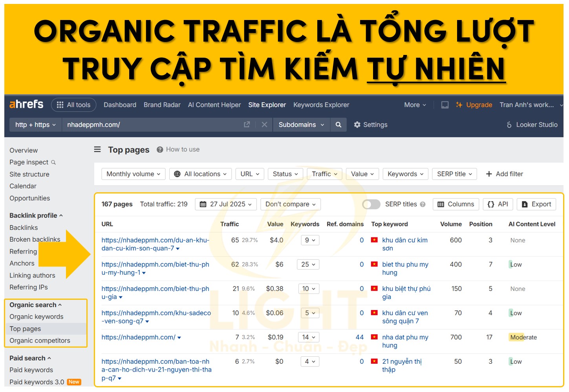The height and width of the screenshot is (392, 569).
Task: Clear the nhadeppmh.com URL with X icon
Action: tap(264, 124)
